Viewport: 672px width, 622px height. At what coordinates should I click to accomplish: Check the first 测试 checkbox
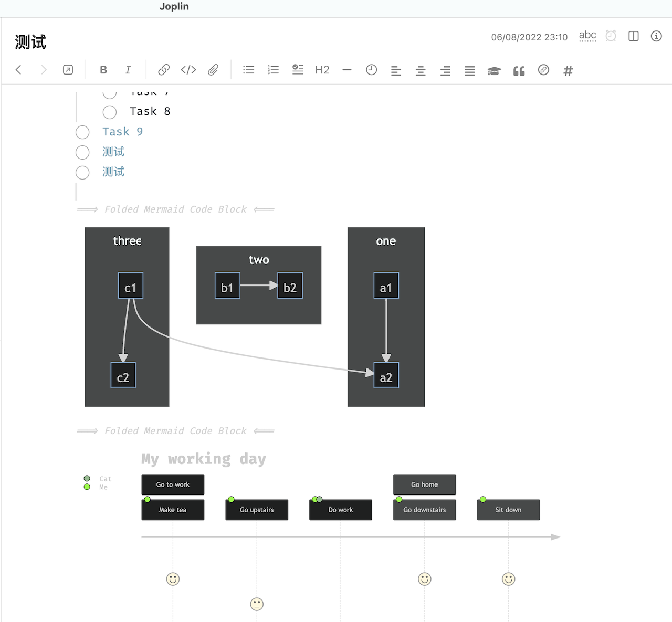[82, 152]
